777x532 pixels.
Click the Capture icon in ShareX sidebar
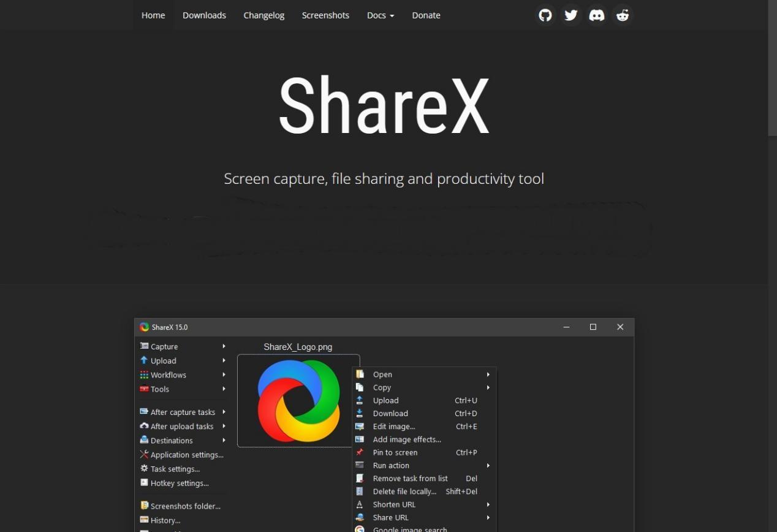[144, 346]
